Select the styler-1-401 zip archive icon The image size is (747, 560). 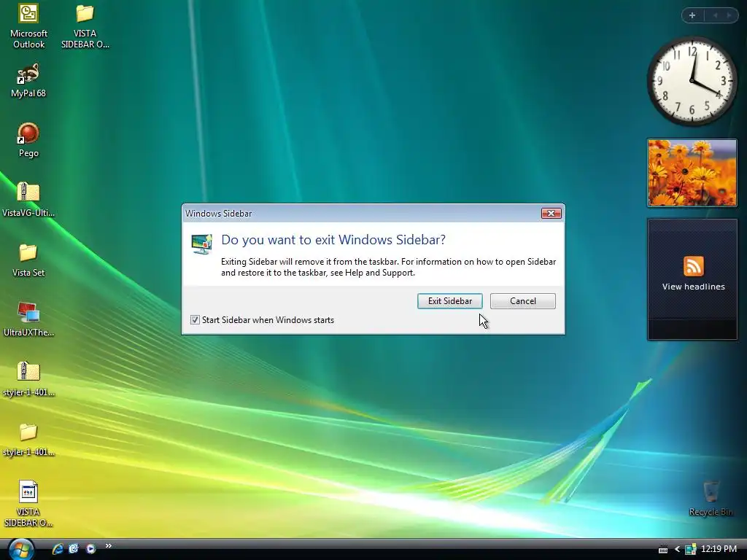(28, 379)
